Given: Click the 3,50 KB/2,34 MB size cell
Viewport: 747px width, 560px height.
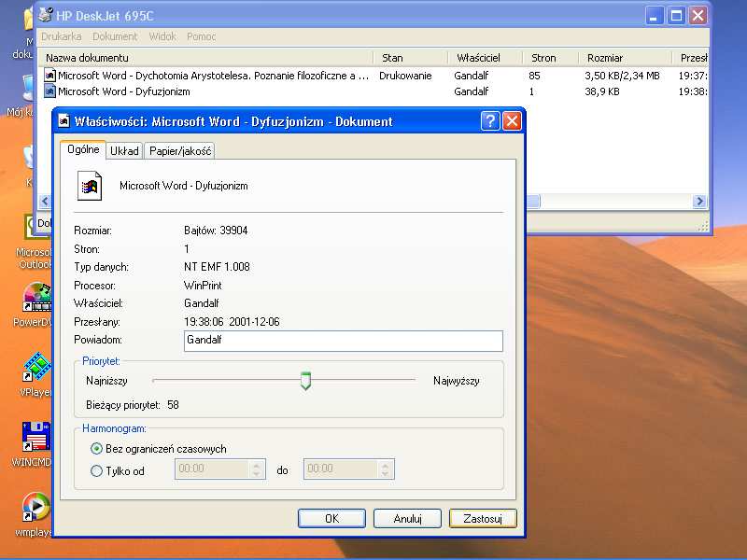Looking at the screenshot, I should (x=622, y=76).
